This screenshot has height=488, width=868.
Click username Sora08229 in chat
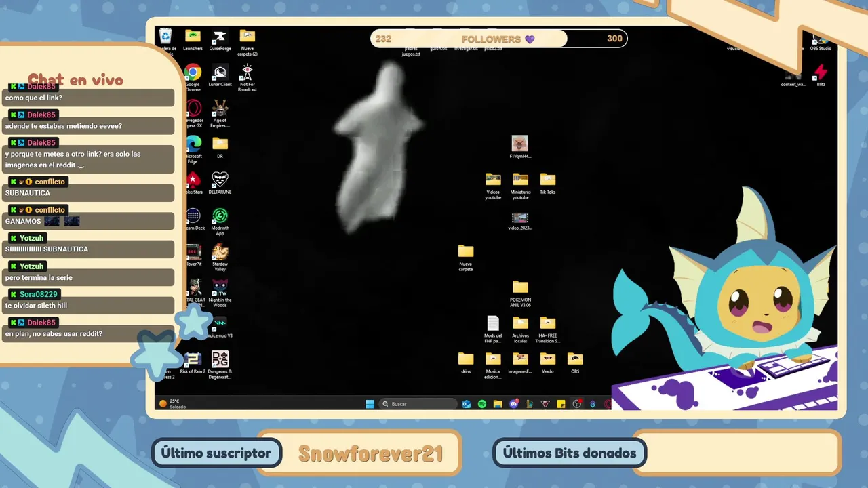click(39, 294)
